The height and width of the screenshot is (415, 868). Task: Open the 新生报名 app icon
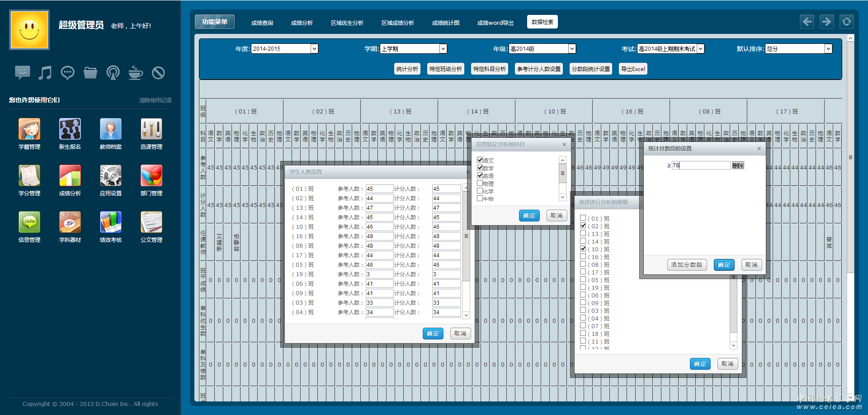[70, 129]
